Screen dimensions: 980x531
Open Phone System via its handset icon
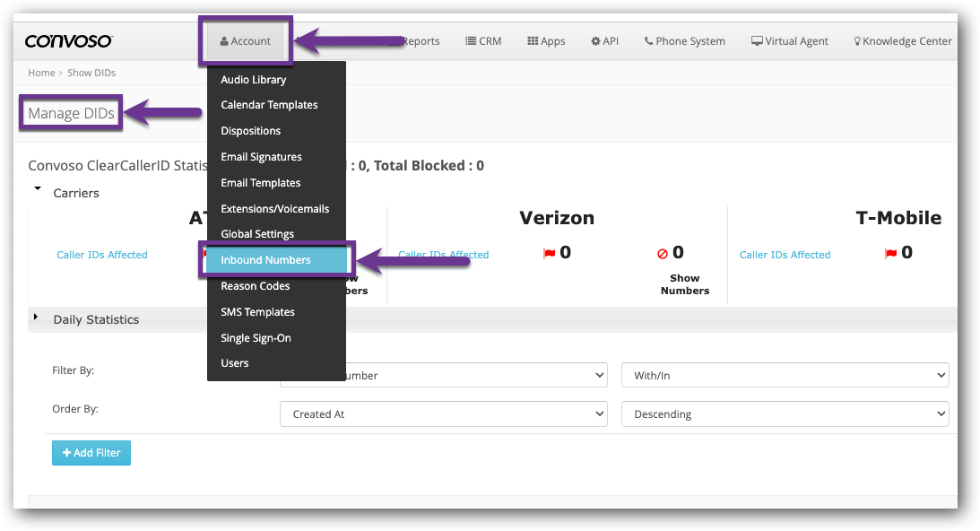(648, 40)
